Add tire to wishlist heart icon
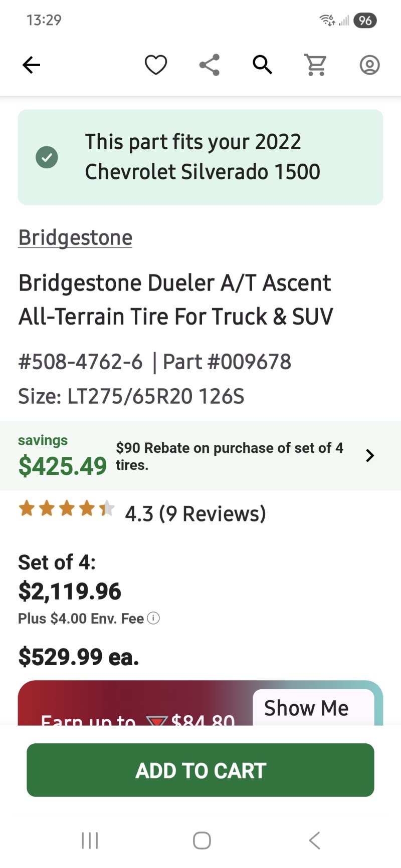401x868 pixels. click(x=156, y=65)
